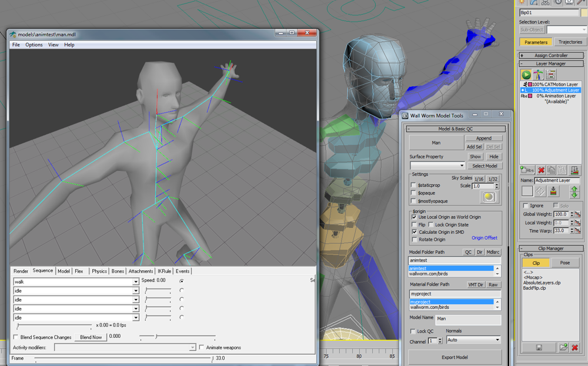Move the layer up with the green up arrow
This screenshot has height=366, width=588.
click(x=574, y=189)
